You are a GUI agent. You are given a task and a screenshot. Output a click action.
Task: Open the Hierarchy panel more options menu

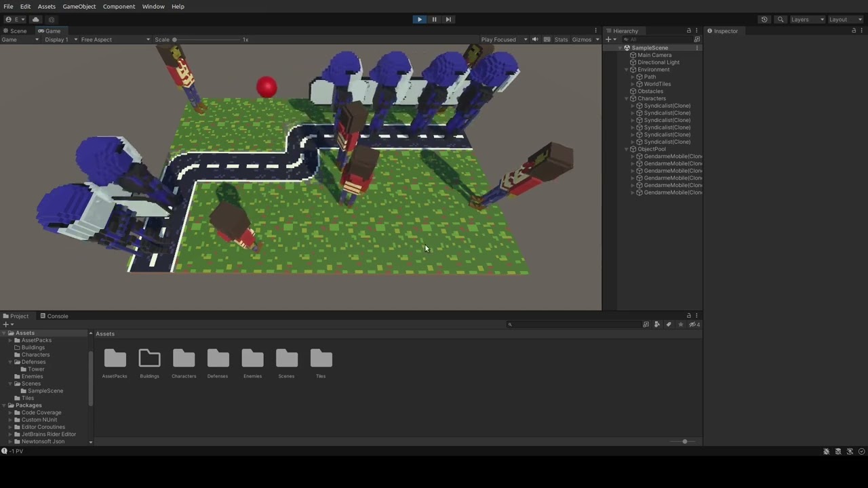(x=696, y=31)
